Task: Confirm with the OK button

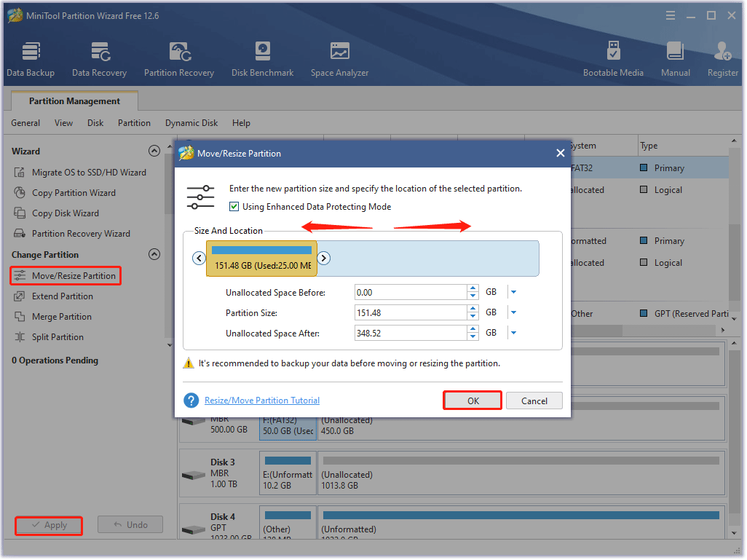Action: point(473,401)
